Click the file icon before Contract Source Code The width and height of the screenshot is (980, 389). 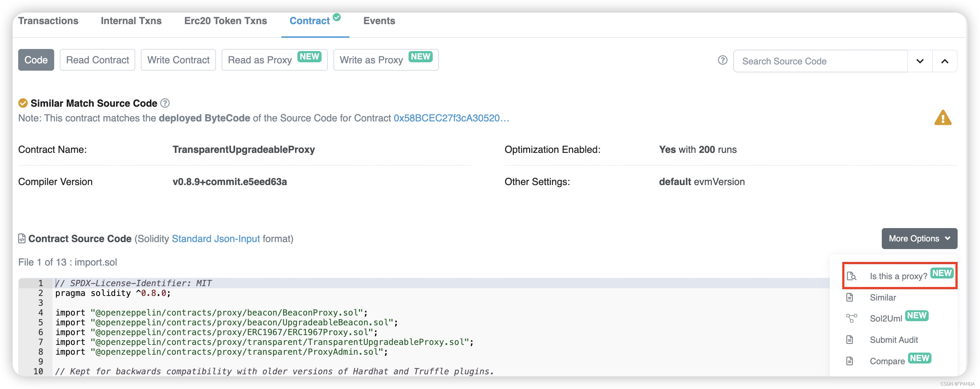pos(22,238)
